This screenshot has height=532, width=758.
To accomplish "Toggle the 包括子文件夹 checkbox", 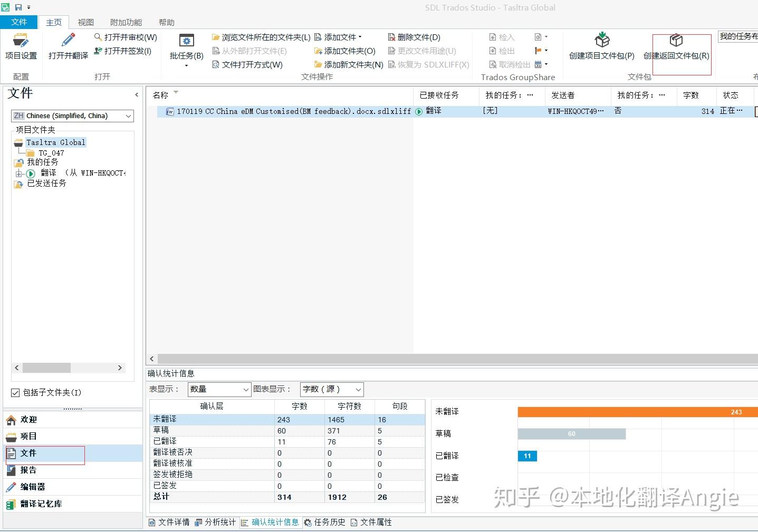I will 16,392.
